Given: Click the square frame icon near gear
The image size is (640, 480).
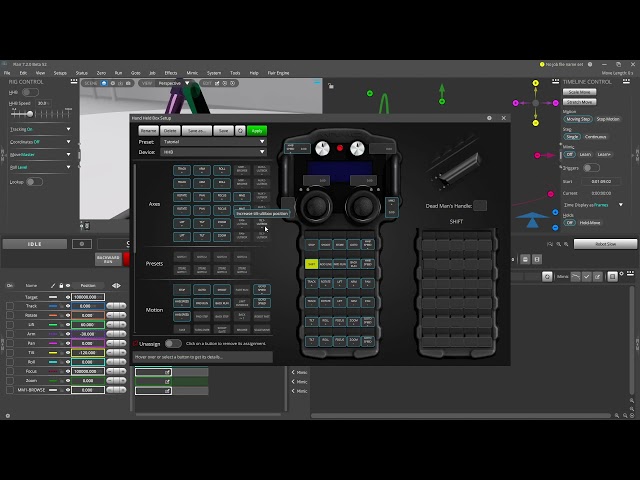Looking at the screenshot, I should tap(612, 277).
